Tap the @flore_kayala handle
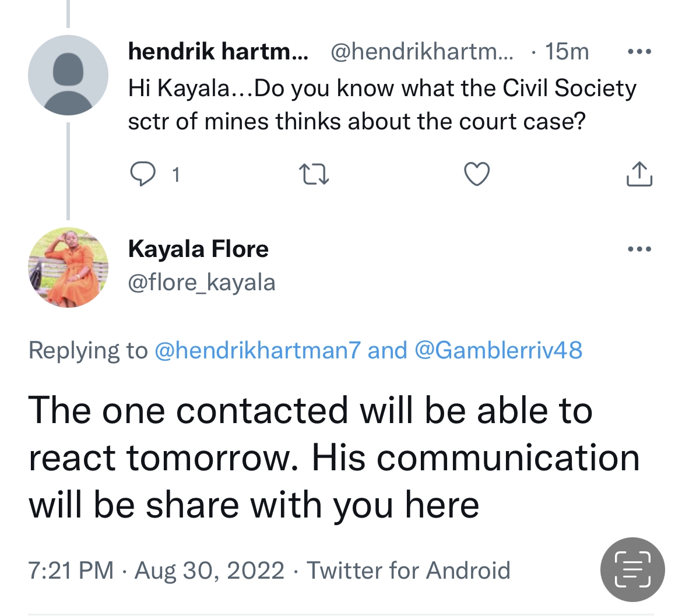Screen dimensions: 682x616 201,283
